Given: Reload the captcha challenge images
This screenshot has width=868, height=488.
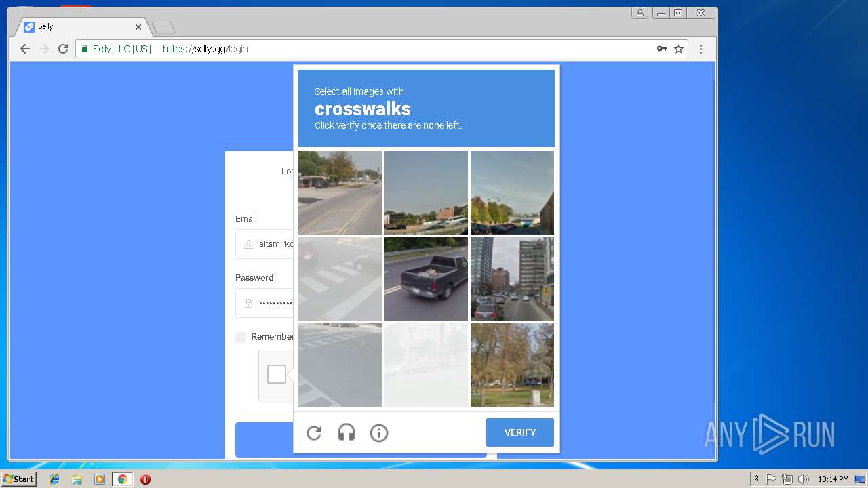Looking at the screenshot, I should (x=314, y=432).
